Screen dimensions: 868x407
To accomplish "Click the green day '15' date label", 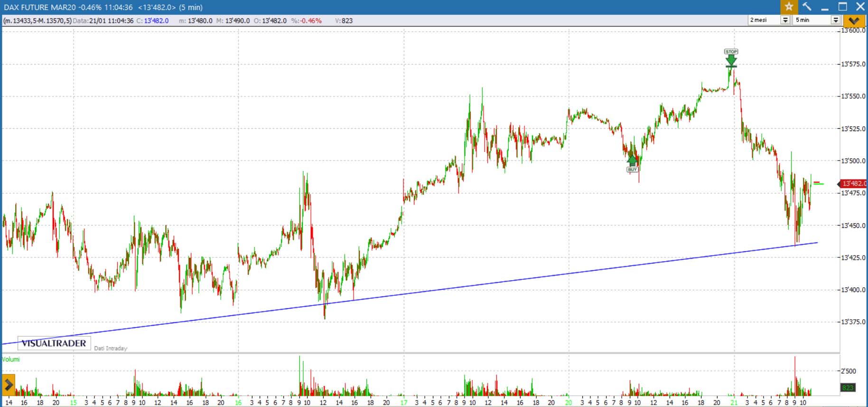I will [x=73, y=402].
